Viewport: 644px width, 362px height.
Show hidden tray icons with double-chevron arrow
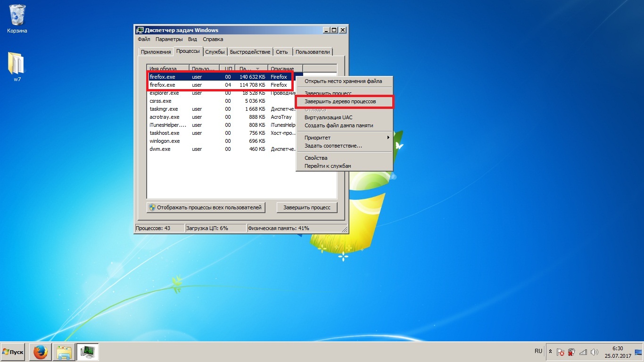point(550,352)
